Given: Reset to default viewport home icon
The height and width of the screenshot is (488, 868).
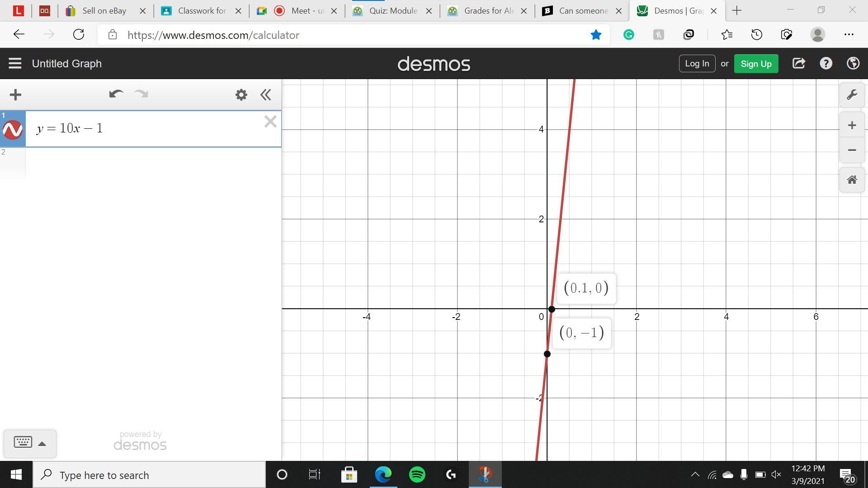Looking at the screenshot, I should [x=852, y=180].
